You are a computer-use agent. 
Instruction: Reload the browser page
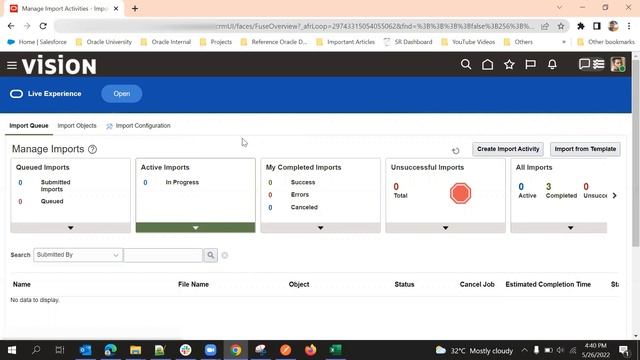click(x=43, y=26)
